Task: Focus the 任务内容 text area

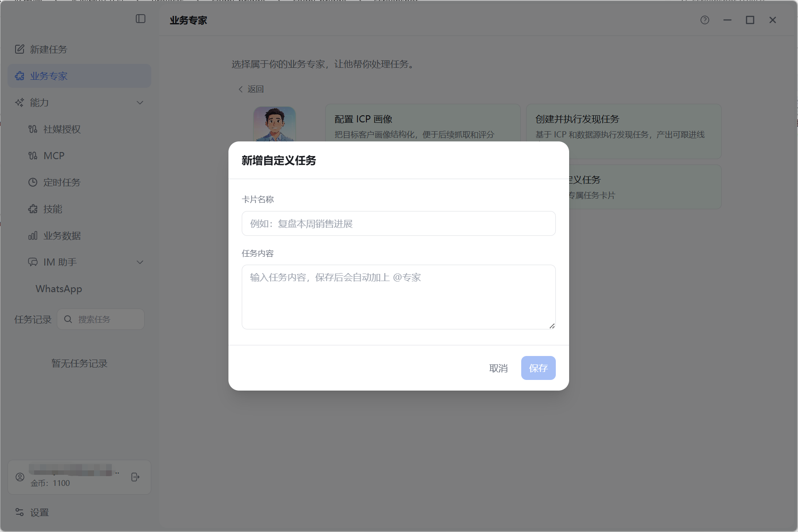Action: coord(398,297)
